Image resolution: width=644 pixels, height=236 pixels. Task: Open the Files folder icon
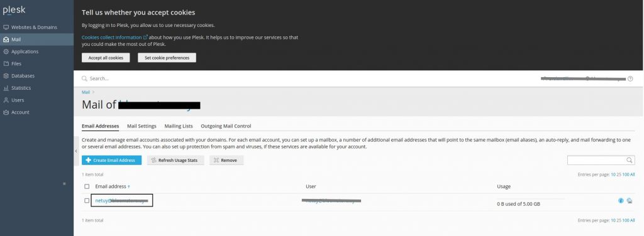pos(6,64)
